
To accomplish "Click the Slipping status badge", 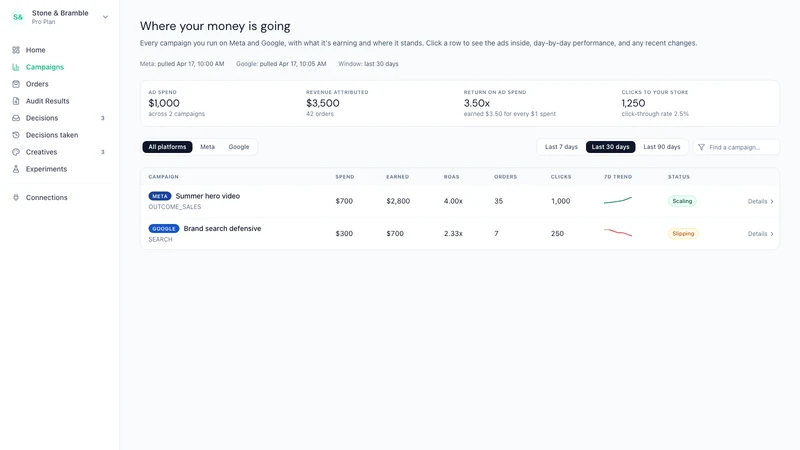I will 683,234.
